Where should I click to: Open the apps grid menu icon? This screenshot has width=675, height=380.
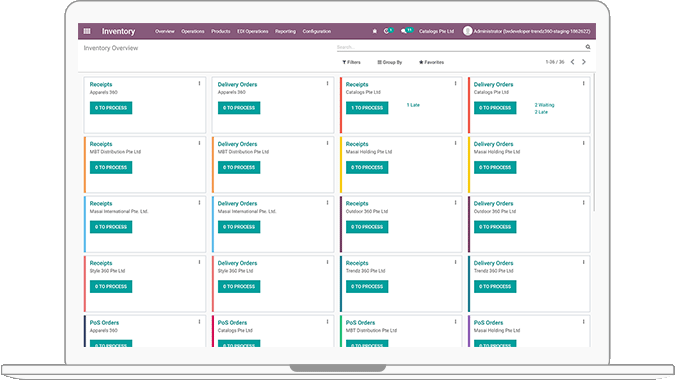click(87, 31)
